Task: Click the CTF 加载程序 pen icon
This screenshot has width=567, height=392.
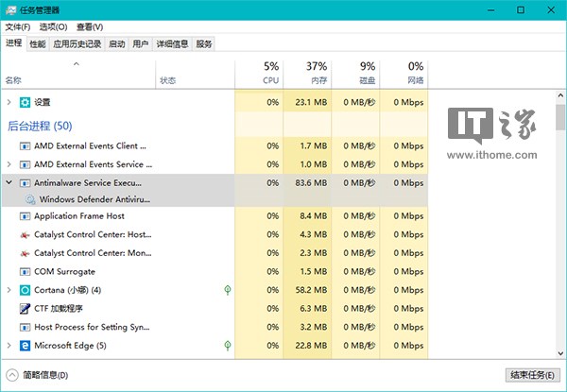Action: click(x=25, y=309)
